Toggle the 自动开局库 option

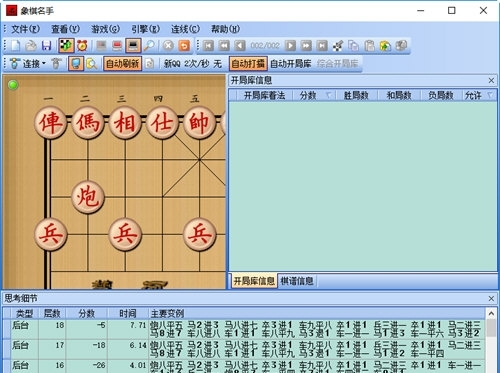290,64
